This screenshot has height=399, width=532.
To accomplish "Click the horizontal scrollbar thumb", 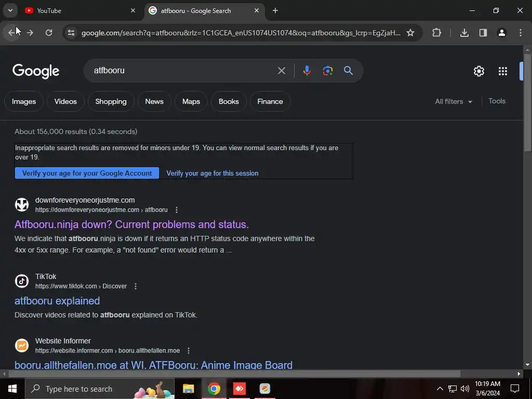I will (x=234, y=374).
